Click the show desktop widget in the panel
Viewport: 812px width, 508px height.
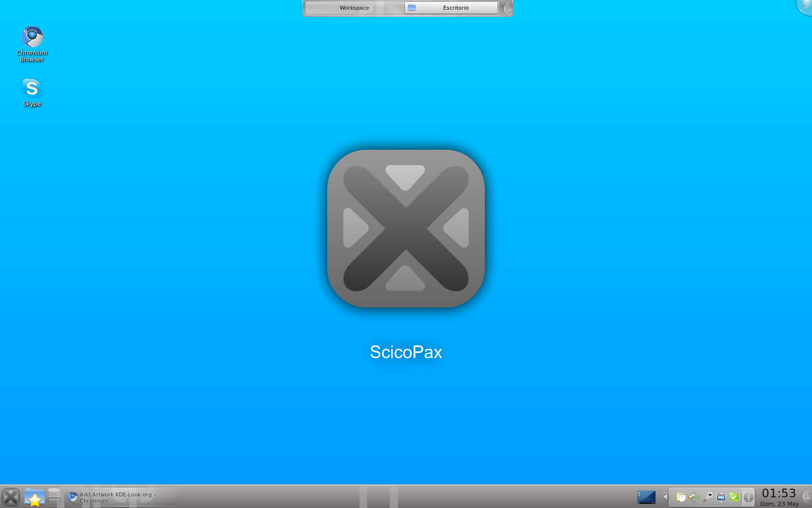click(x=646, y=497)
